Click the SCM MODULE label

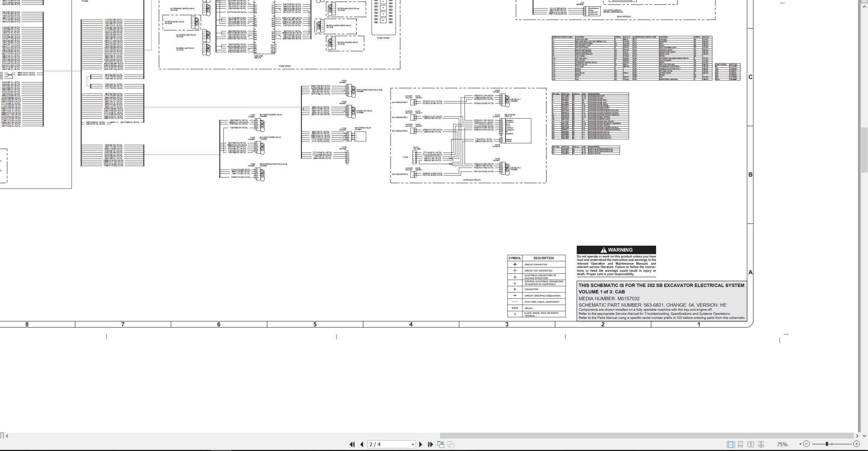click(x=624, y=16)
